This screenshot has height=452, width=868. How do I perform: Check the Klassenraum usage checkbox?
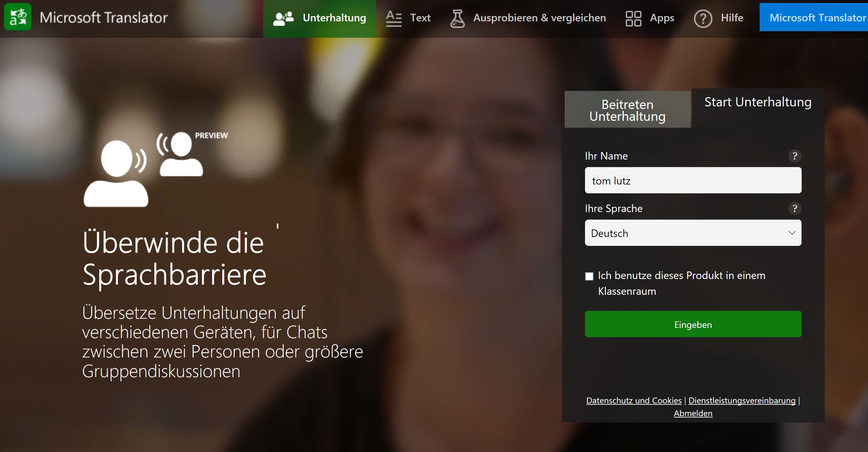[x=589, y=276]
